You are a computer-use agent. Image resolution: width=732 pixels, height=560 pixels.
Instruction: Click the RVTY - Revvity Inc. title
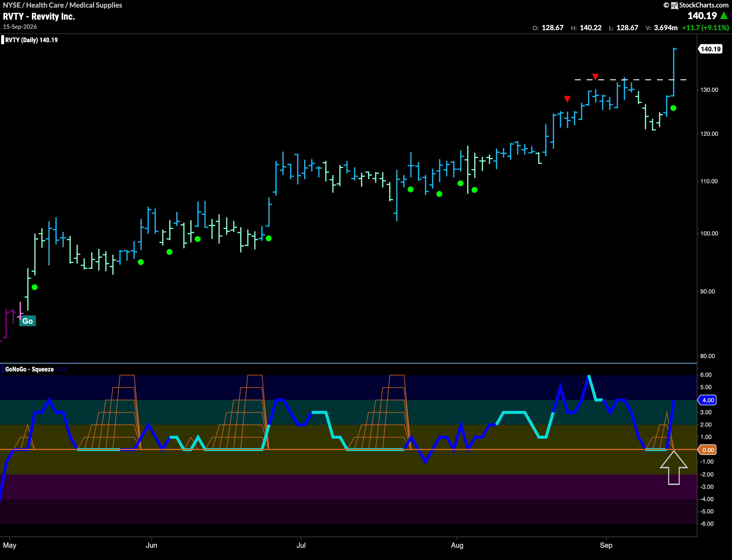point(39,16)
